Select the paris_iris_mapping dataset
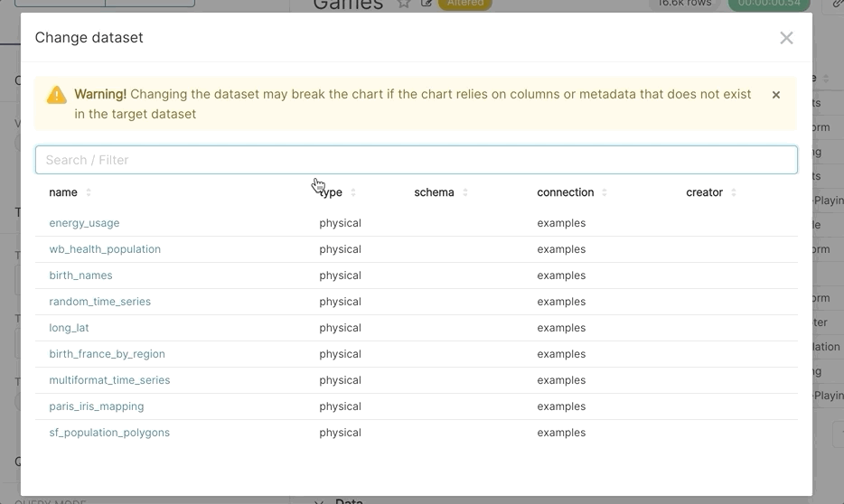844x504 pixels. tap(97, 406)
